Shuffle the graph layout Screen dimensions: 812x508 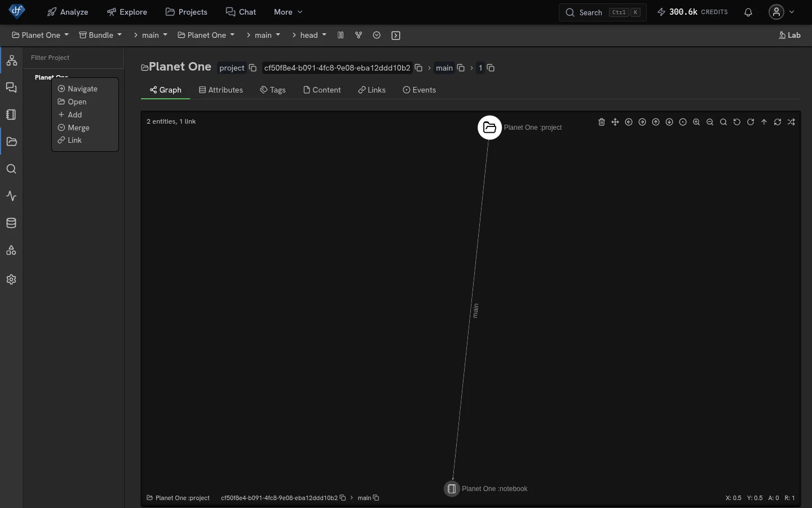click(x=792, y=122)
